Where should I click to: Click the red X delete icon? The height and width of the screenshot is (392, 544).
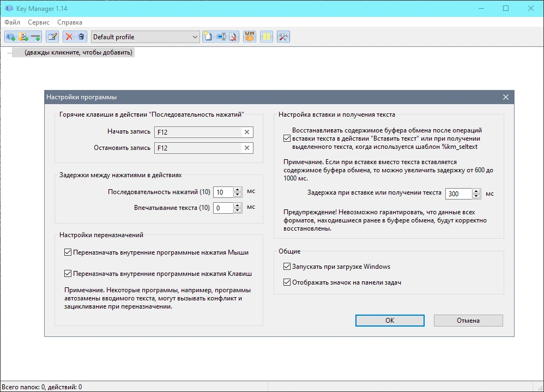pyautogui.click(x=69, y=37)
